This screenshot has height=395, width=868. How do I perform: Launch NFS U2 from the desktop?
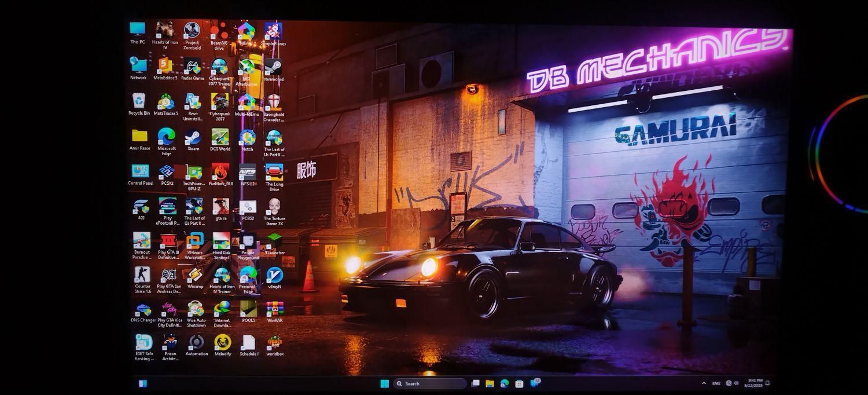coord(248,175)
